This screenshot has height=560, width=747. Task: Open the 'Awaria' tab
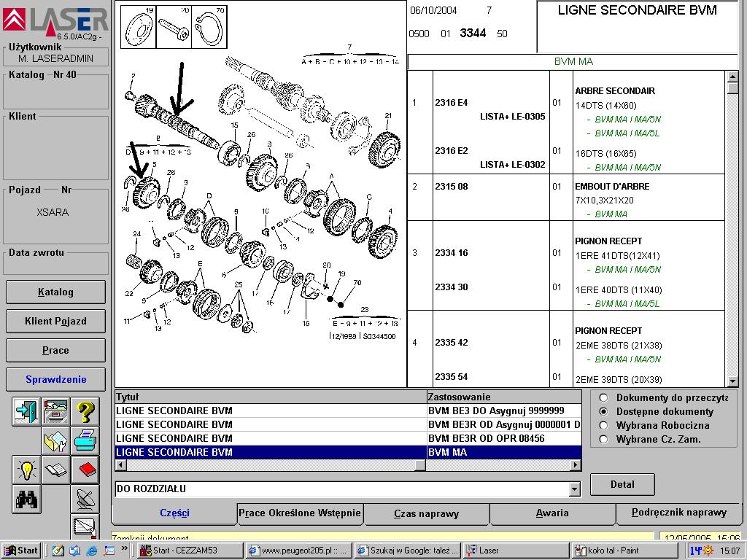(x=552, y=513)
